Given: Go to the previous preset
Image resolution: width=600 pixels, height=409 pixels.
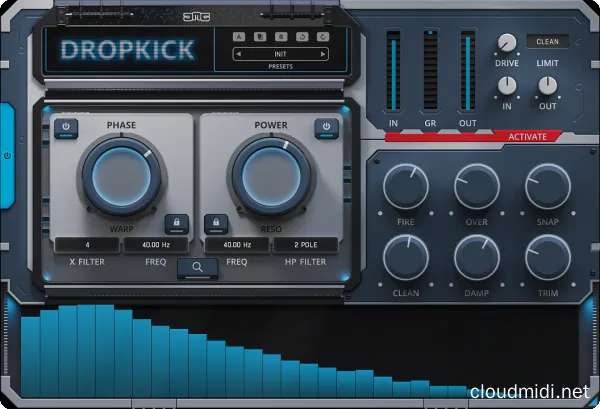Looking at the screenshot, I should [x=237, y=55].
